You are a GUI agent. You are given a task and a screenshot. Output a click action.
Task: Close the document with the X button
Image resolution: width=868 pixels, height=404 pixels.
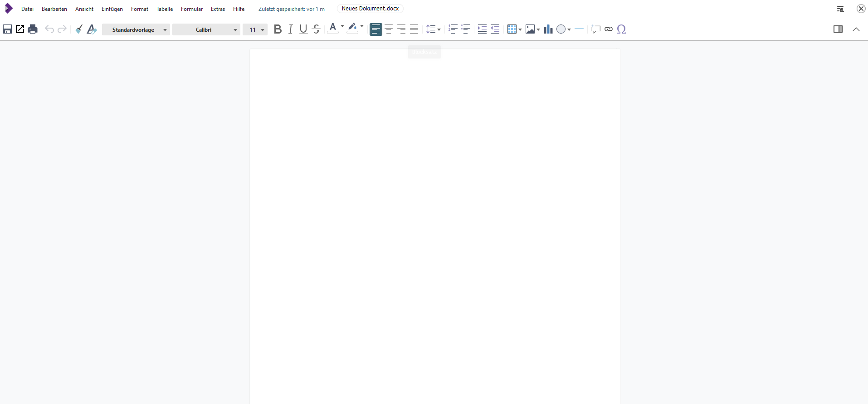click(861, 9)
